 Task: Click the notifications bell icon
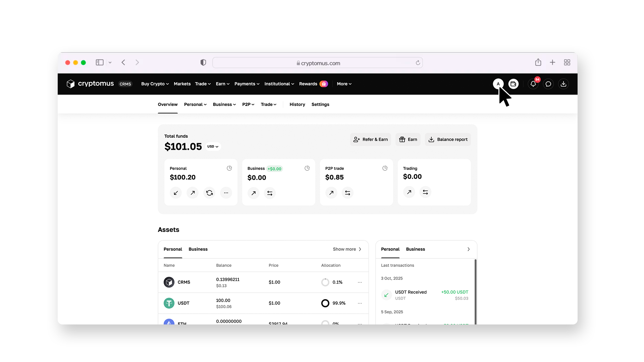(533, 84)
